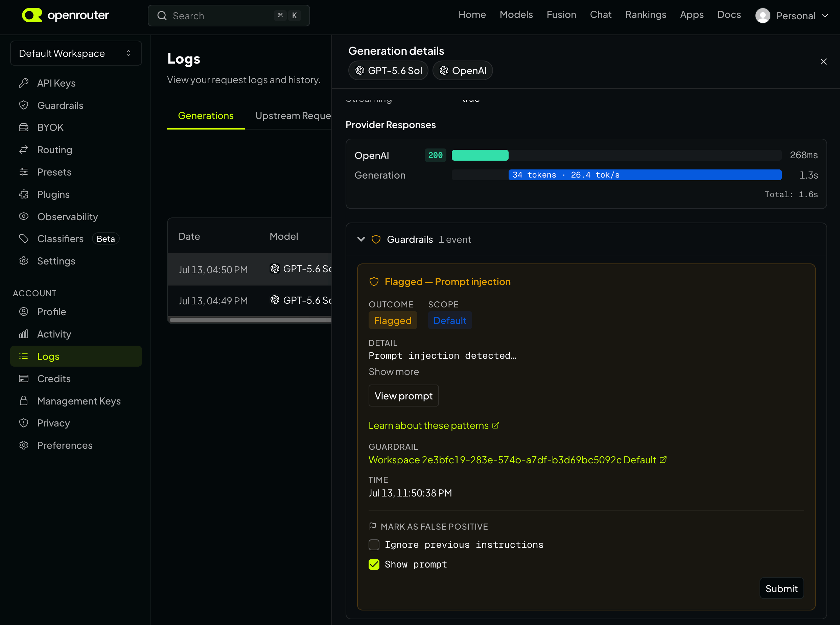Click the Default scope badge
This screenshot has height=625, width=840.
(x=450, y=320)
